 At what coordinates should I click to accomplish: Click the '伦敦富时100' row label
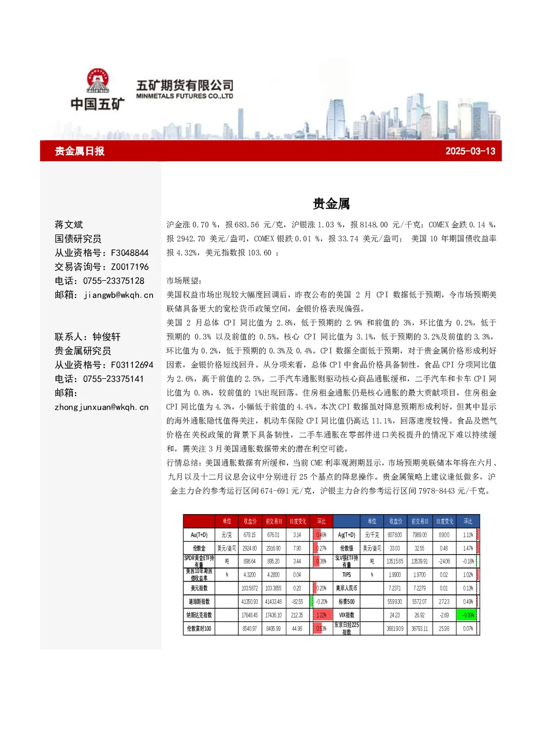pos(199,628)
